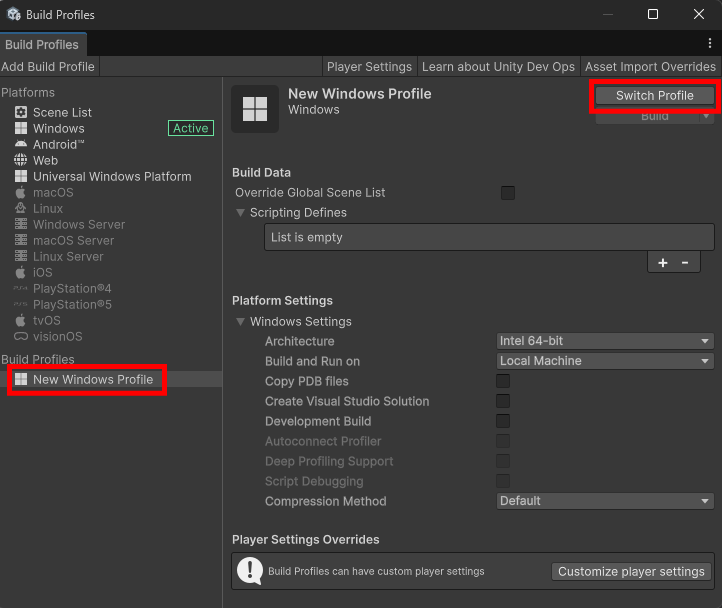Add a scripting define with plus button
Screen dimensions: 722x608
point(662,262)
